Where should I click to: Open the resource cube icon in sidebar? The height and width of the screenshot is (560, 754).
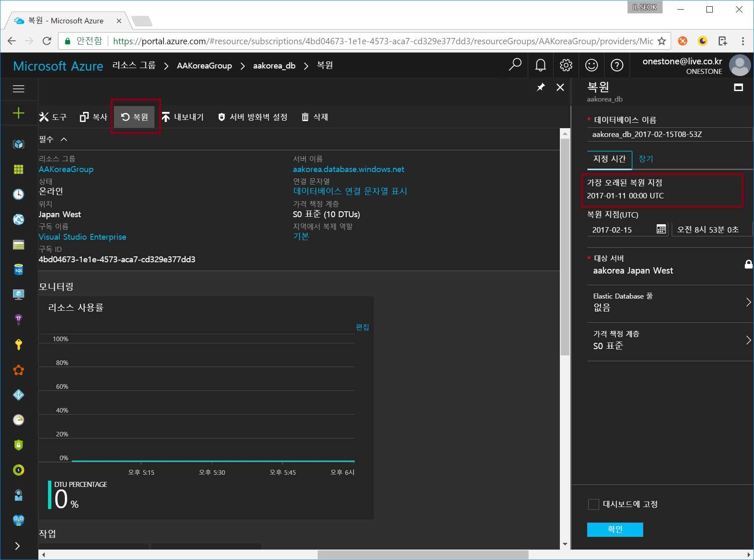[18, 144]
